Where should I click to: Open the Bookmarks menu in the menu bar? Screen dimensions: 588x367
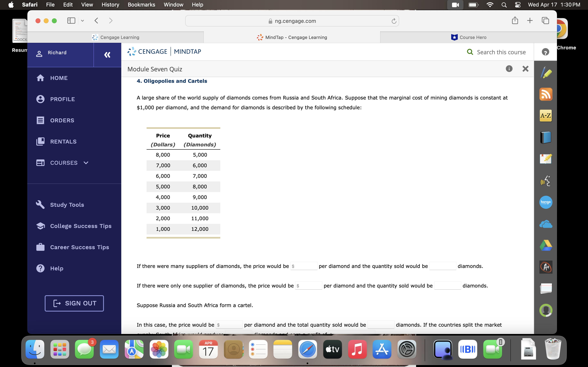pyautogui.click(x=142, y=5)
